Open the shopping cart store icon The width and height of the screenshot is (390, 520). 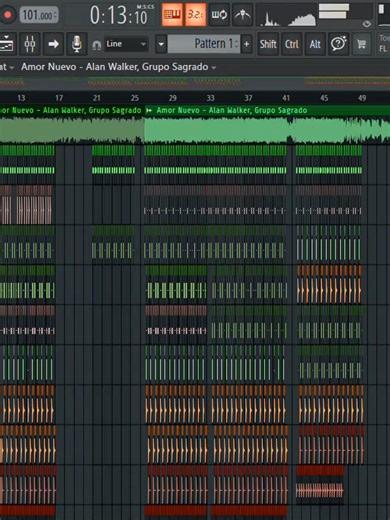pos(362,44)
